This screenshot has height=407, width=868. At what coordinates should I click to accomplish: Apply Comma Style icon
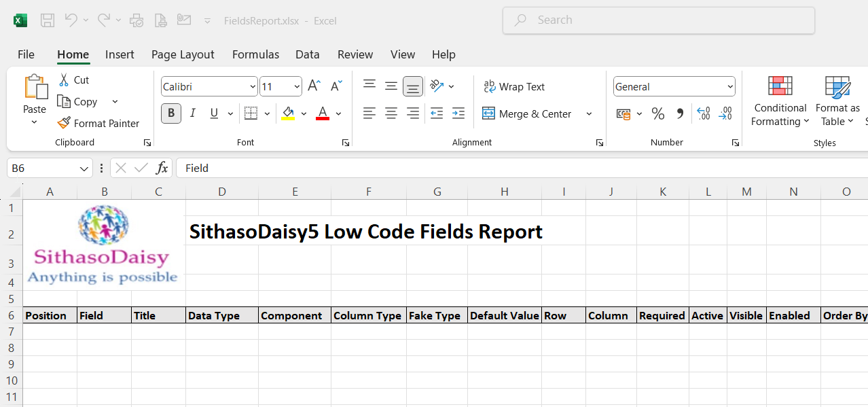(x=680, y=113)
